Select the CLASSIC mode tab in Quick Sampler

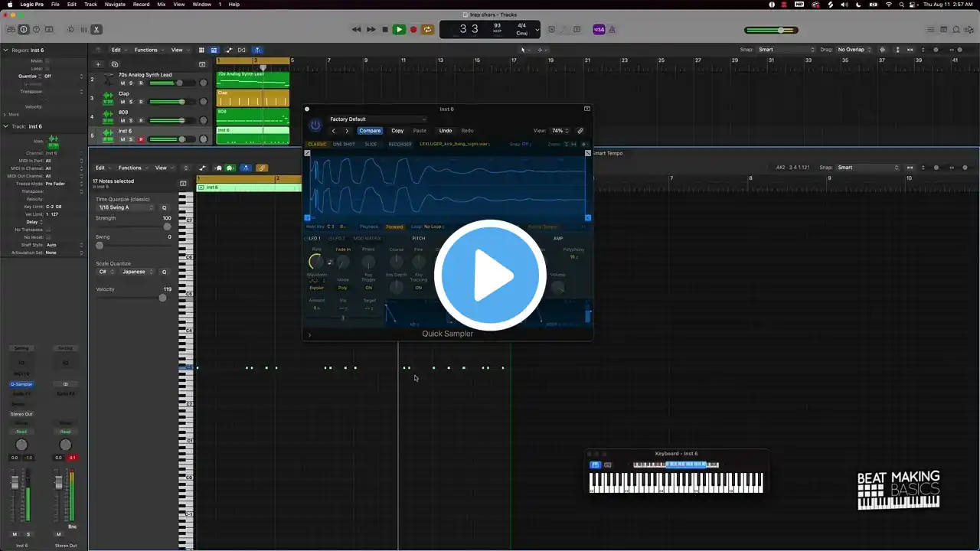coord(317,144)
